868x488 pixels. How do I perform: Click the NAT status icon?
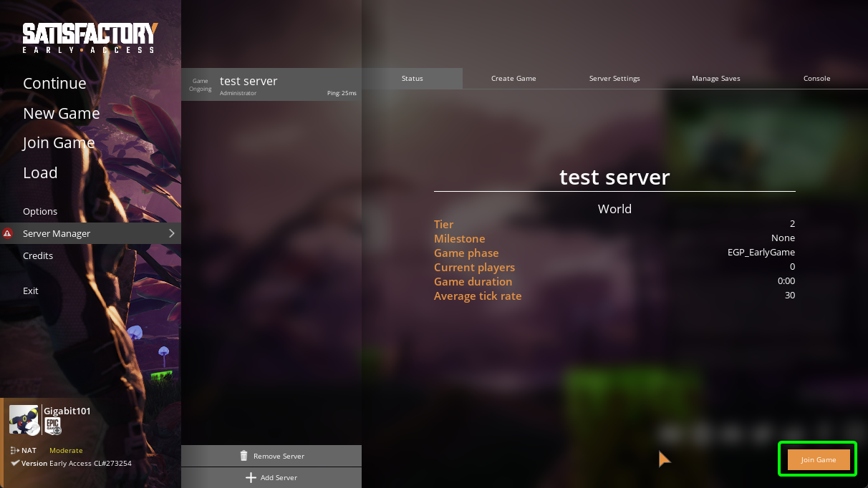tap(15, 450)
